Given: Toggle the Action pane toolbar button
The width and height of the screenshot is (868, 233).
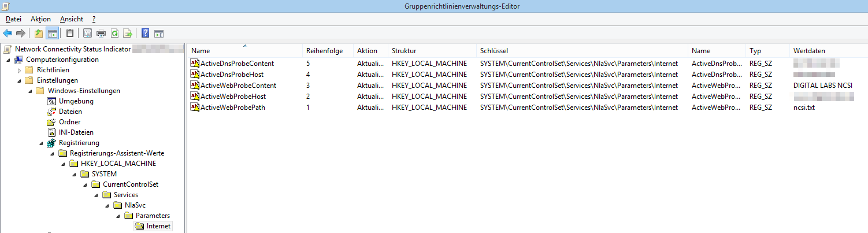Looking at the screenshot, I should (159, 33).
